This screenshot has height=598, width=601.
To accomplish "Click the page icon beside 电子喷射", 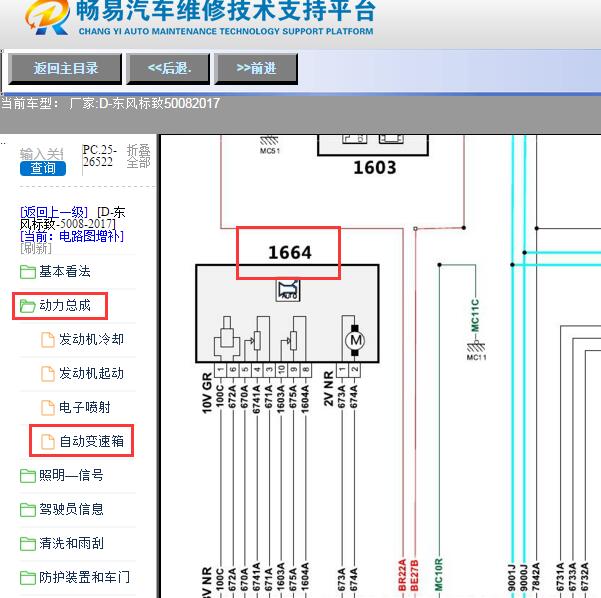I will coord(48,407).
